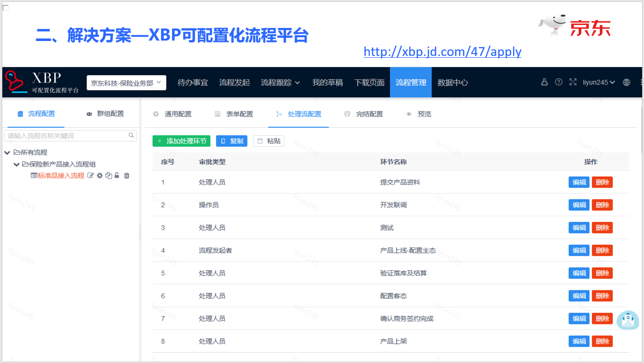
Task: Collapse the 所有流程 tree node
Action: pyautogui.click(x=7, y=152)
